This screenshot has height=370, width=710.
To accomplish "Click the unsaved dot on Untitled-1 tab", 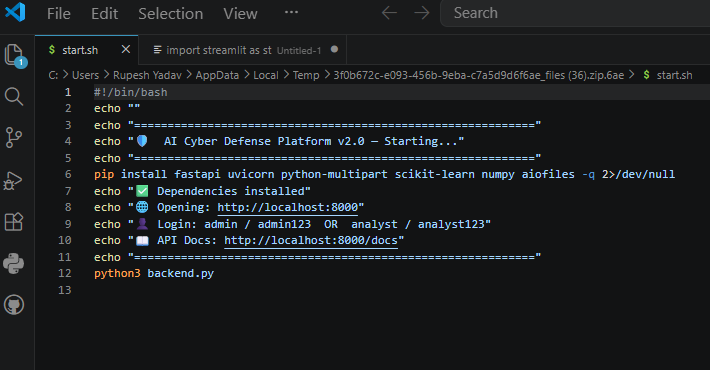I will coord(334,49).
